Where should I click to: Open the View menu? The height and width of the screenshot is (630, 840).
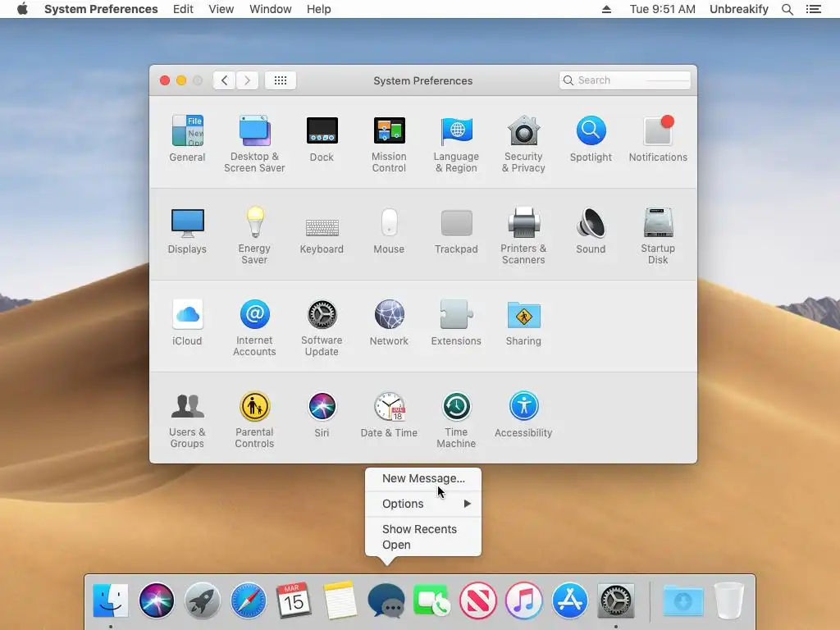pyautogui.click(x=221, y=9)
